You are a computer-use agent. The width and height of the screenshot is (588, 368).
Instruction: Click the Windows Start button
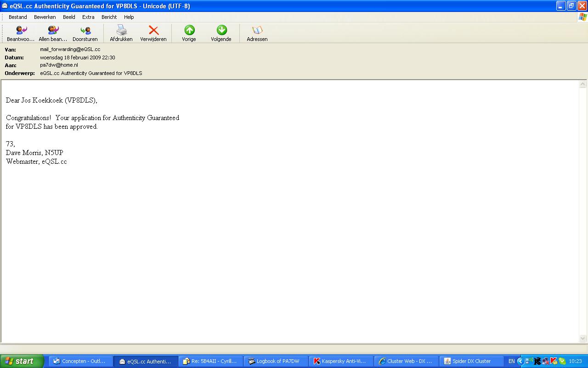coord(22,361)
